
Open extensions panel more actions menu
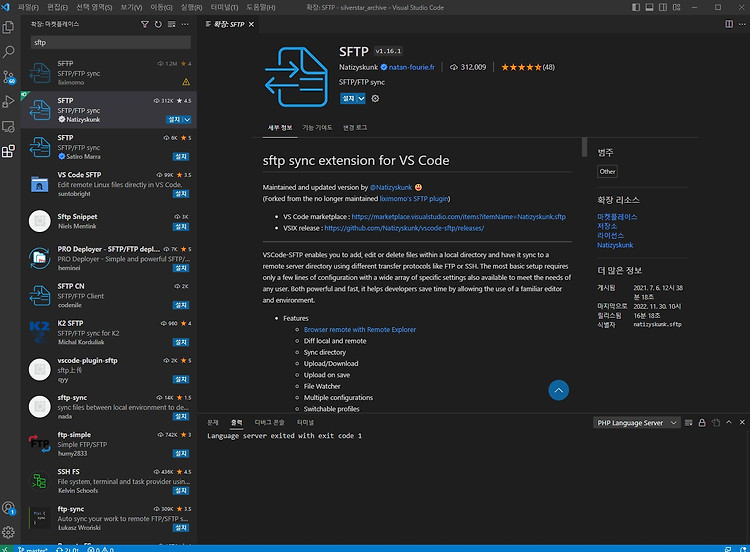[185, 24]
